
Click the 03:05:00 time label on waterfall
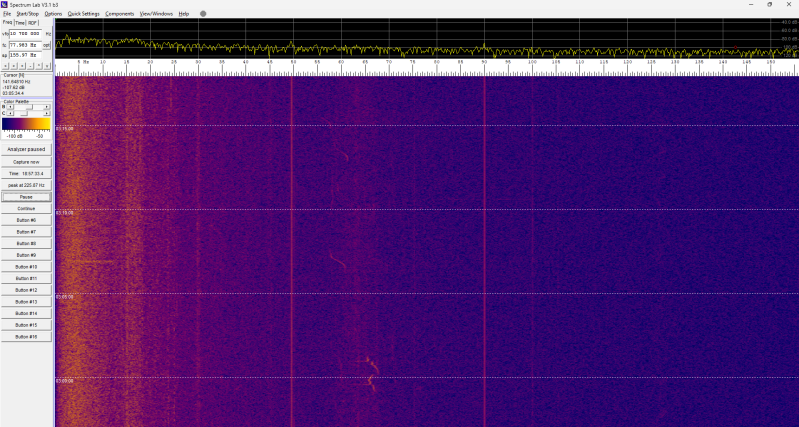click(x=65, y=297)
